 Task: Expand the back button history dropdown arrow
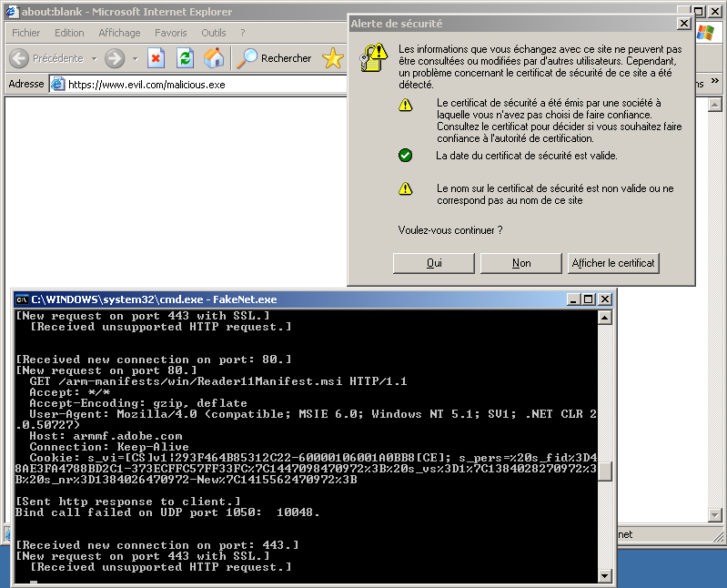[x=93, y=58]
